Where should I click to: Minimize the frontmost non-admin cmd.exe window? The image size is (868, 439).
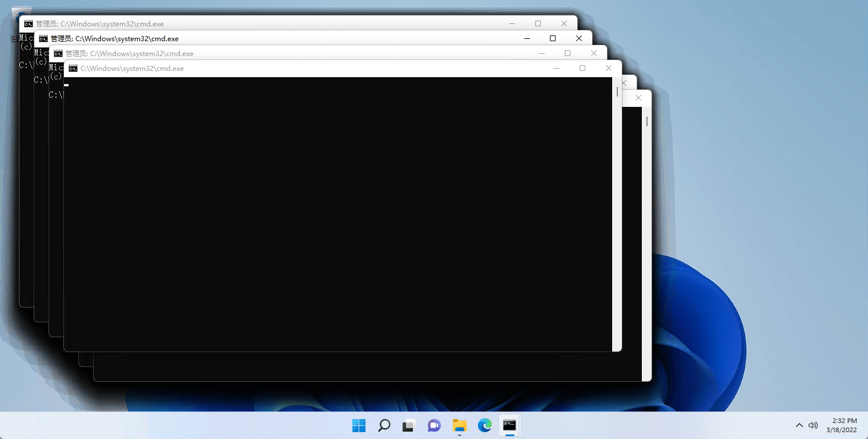pos(557,69)
